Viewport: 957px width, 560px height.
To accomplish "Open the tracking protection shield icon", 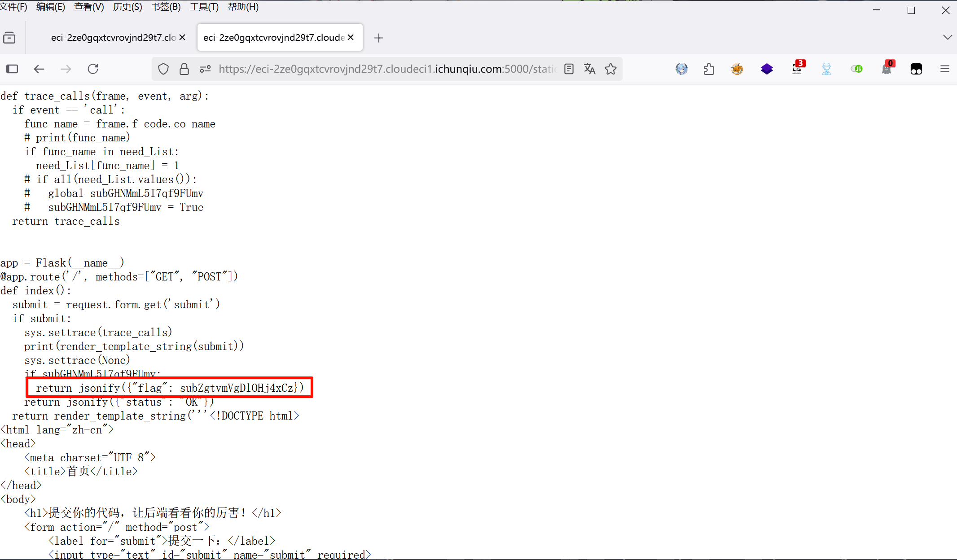I will 163,69.
